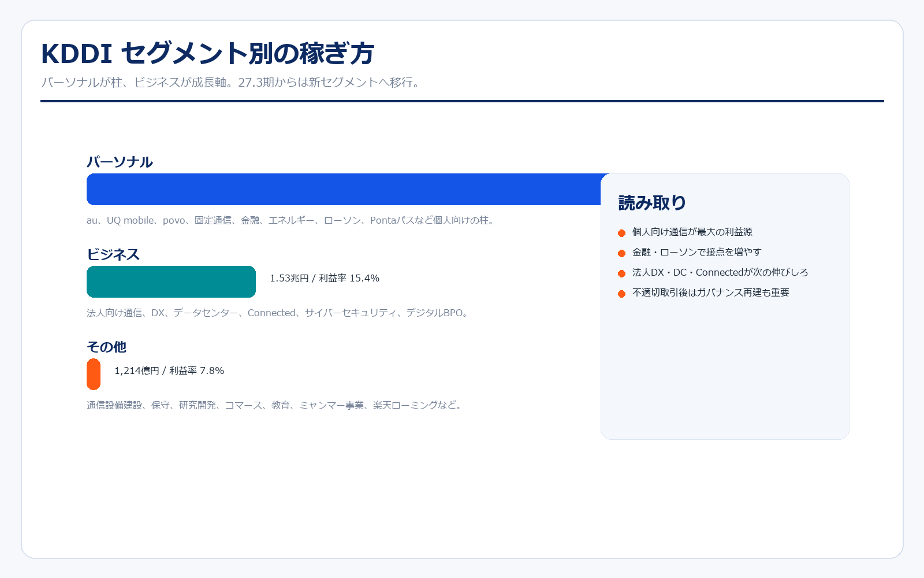Click the bullet text '個人向け通信が最大の利益源'
924x578 pixels.
pyautogui.click(x=692, y=232)
